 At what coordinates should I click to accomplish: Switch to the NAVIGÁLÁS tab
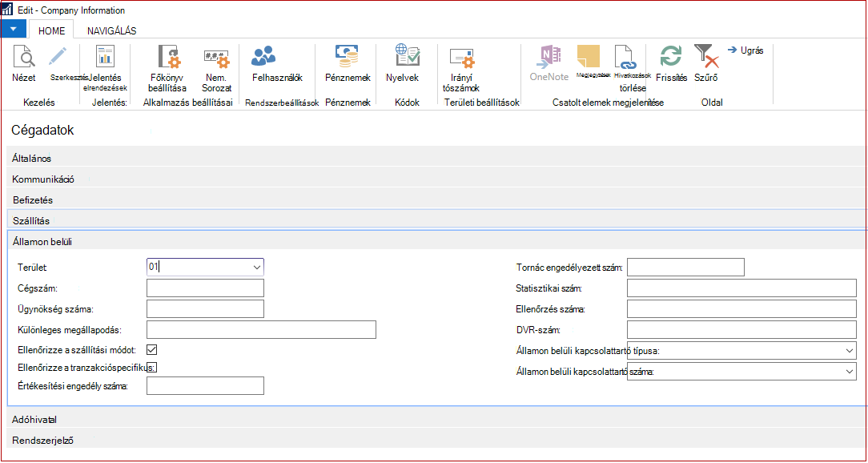112,31
